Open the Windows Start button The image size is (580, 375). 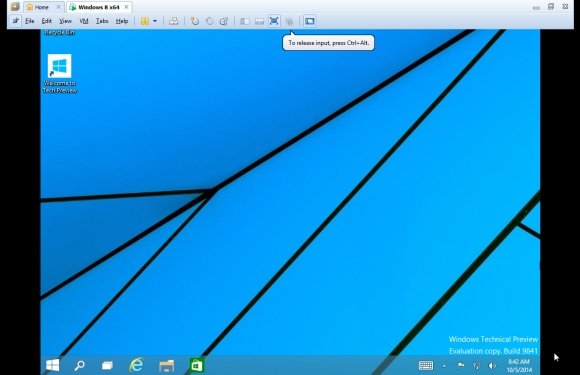pyautogui.click(x=53, y=365)
